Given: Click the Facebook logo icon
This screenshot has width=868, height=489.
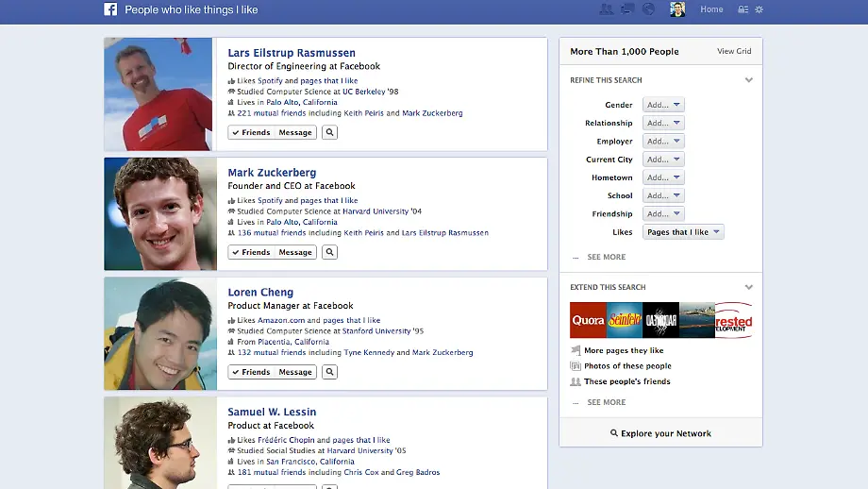Looking at the screenshot, I should pyautogui.click(x=110, y=9).
